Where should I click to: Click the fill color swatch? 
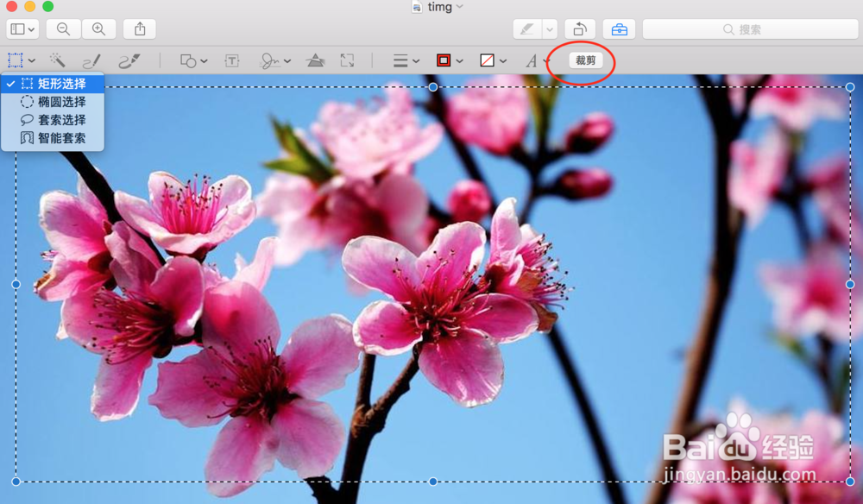click(x=487, y=60)
